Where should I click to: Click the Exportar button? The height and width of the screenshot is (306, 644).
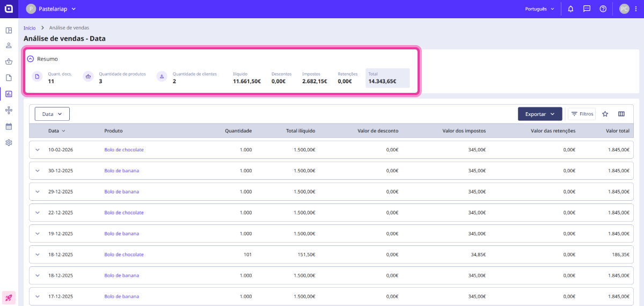pyautogui.click(x=539, y=114)
